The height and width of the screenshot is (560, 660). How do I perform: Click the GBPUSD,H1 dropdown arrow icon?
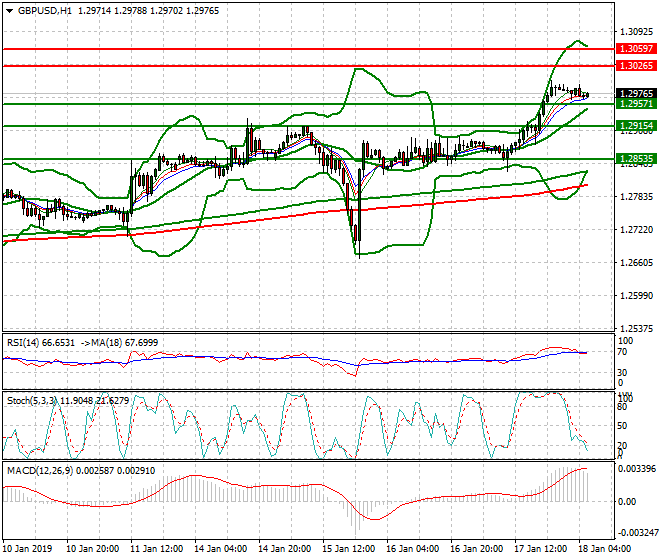[8, 10]
